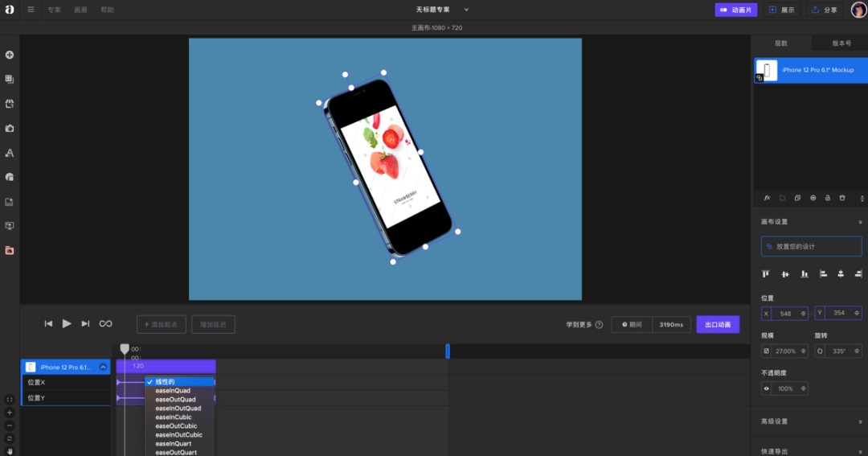The image size is (868, 456).
Task: Open the 专案 menu
Action: click(x=55, y=10)
